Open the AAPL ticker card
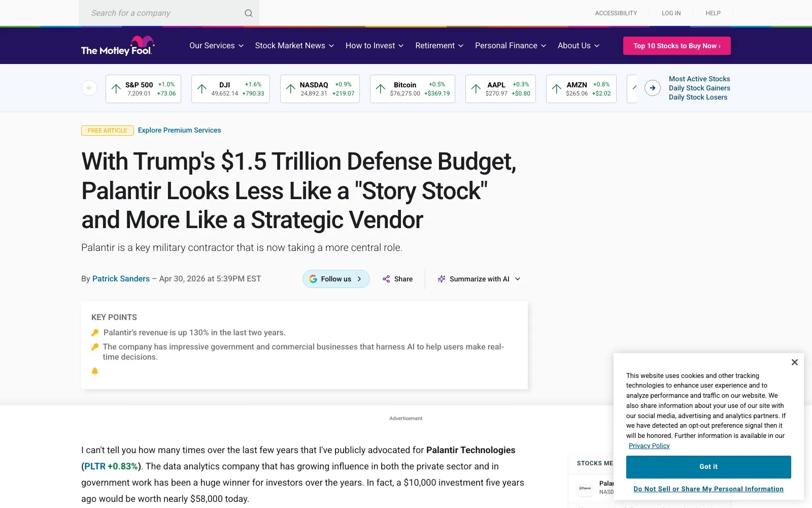 pyautogui.click(x=500, y=89)
